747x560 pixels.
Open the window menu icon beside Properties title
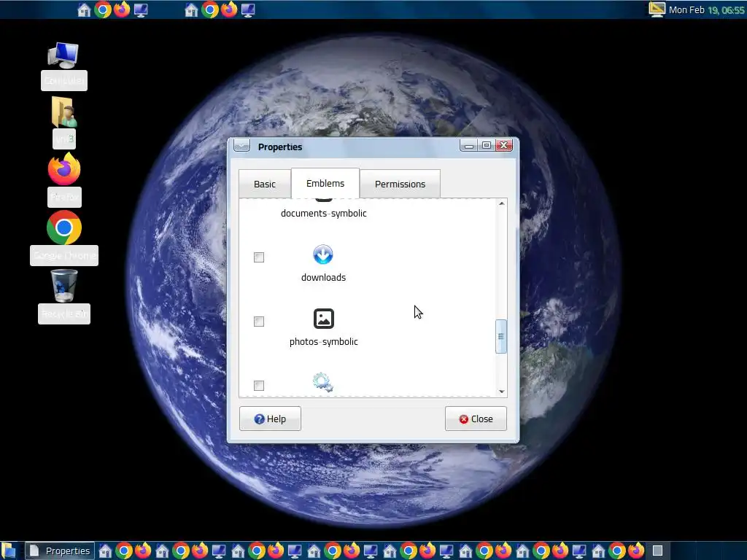pos(242,146)
